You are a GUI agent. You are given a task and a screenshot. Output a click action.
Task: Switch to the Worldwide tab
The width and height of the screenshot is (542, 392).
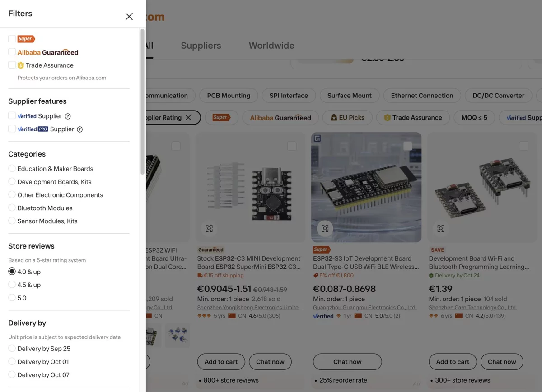[x=271, y=46]
